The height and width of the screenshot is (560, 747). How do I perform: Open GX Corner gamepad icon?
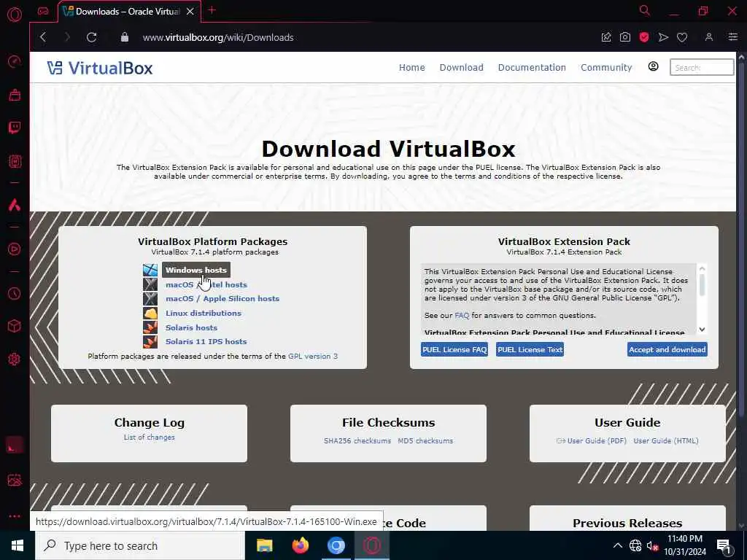[43, 12]
